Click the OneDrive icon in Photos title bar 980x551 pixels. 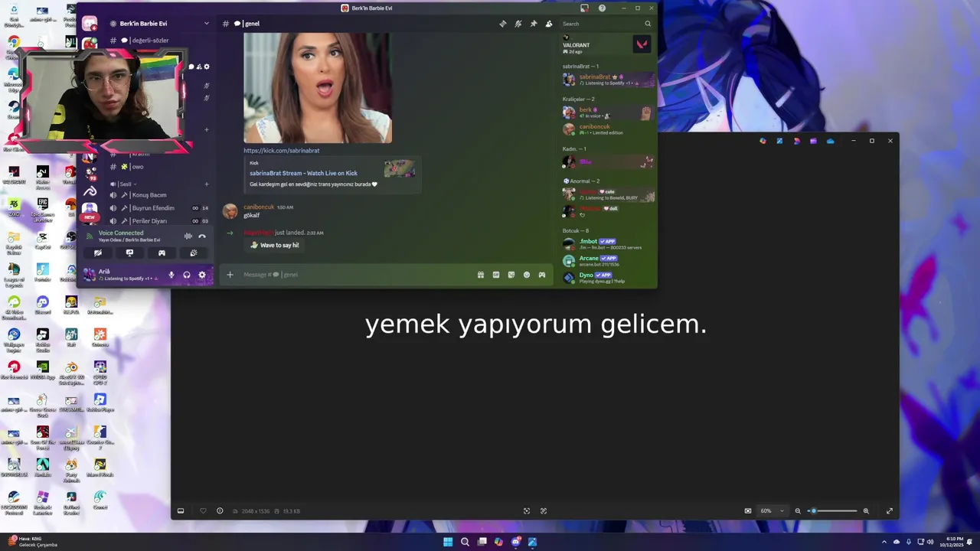pos(830,141)
